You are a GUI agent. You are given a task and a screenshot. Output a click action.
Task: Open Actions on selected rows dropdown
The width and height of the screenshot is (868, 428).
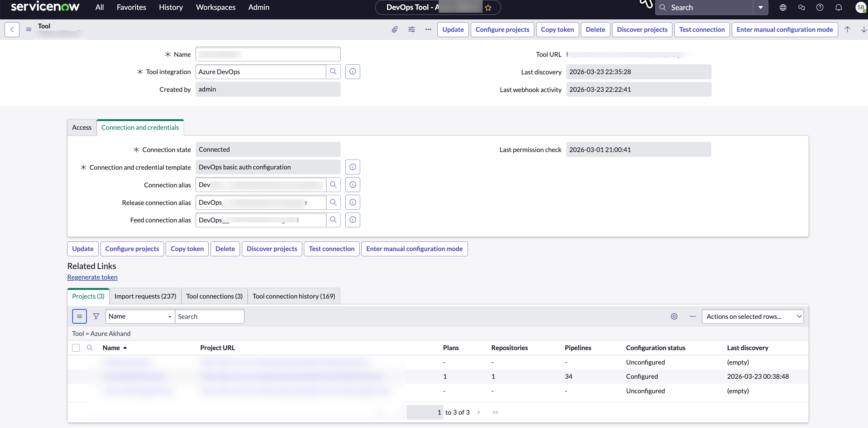[x=753, y=316]
